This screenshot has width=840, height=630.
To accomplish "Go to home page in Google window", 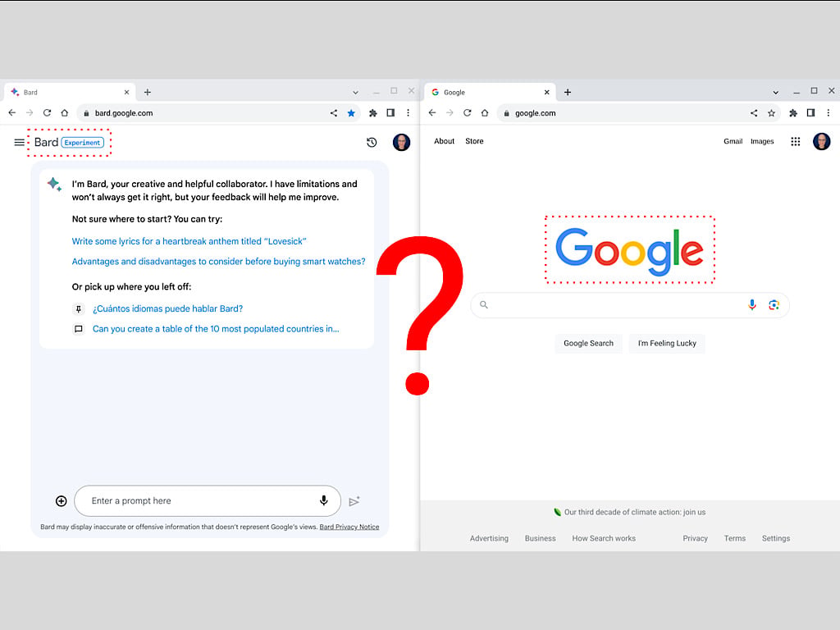I will click(x=485, y=113).
